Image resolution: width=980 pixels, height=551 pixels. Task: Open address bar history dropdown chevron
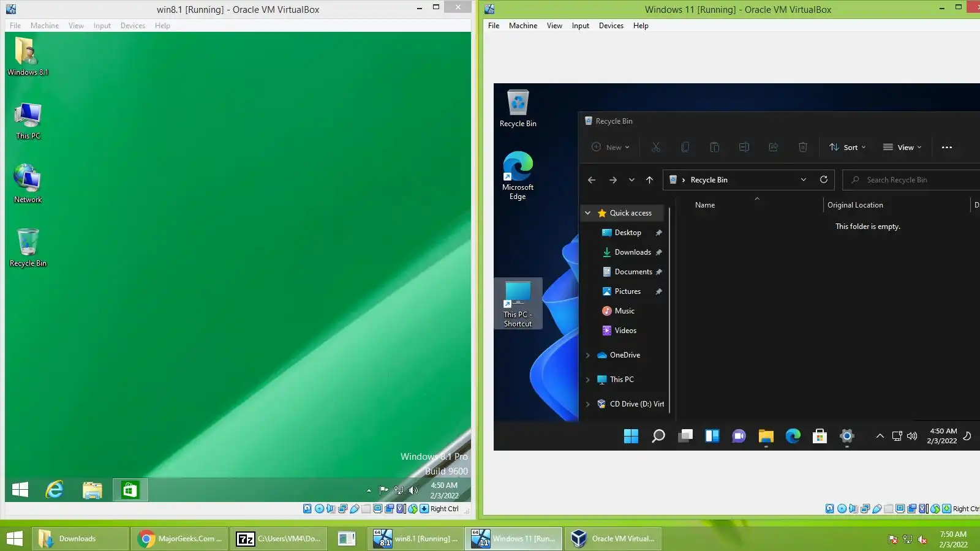coord(804,179)
